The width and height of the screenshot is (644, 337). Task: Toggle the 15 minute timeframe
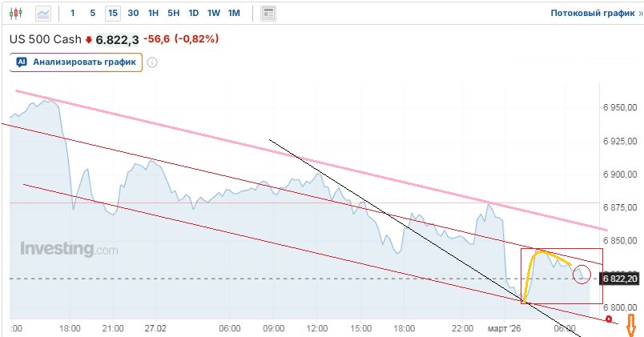click(112, 13)
